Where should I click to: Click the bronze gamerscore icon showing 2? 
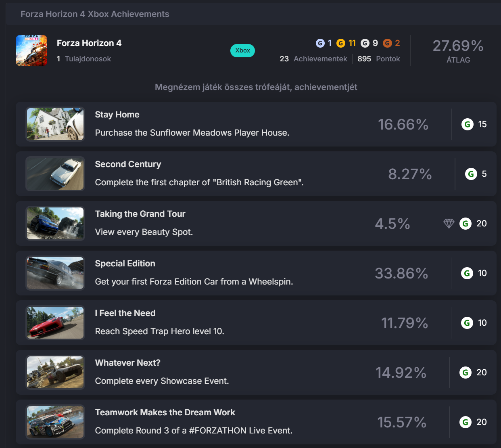click(x=387, y=43)
